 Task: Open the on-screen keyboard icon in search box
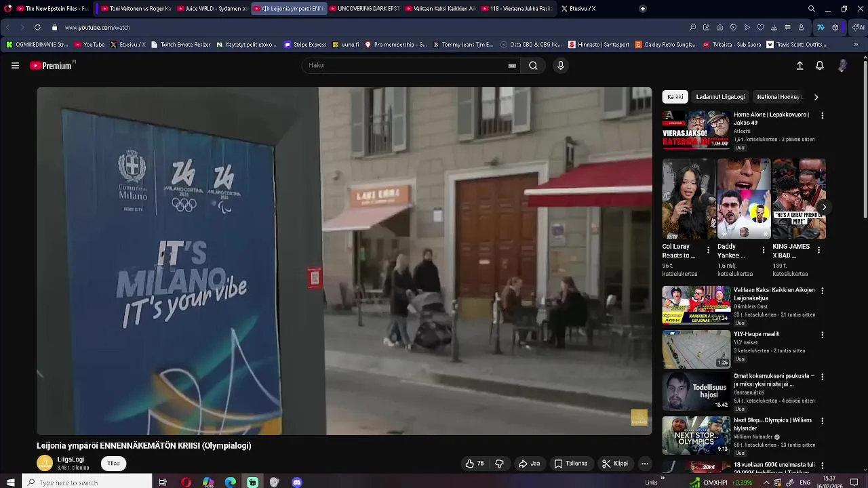512,66
